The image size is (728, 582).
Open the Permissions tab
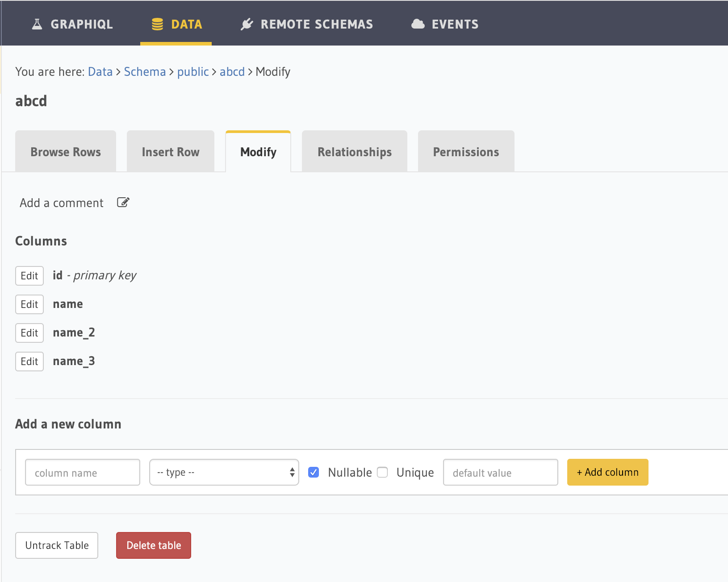click(466, 151)
